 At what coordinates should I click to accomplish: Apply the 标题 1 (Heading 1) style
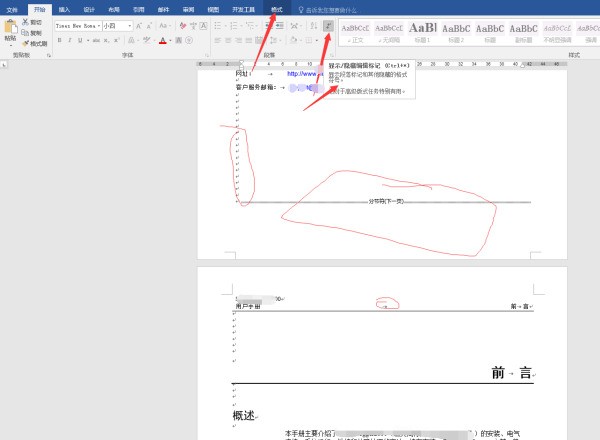[423, 33]
